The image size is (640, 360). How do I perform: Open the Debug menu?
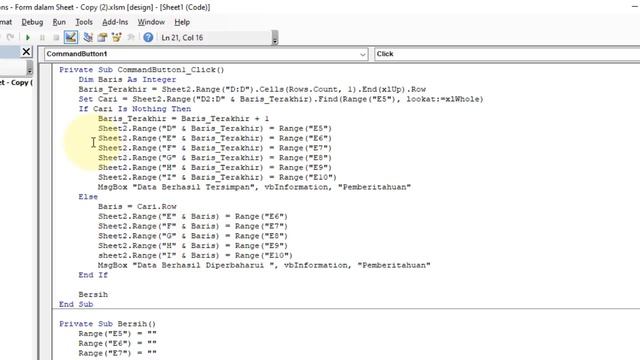point(32,22)
